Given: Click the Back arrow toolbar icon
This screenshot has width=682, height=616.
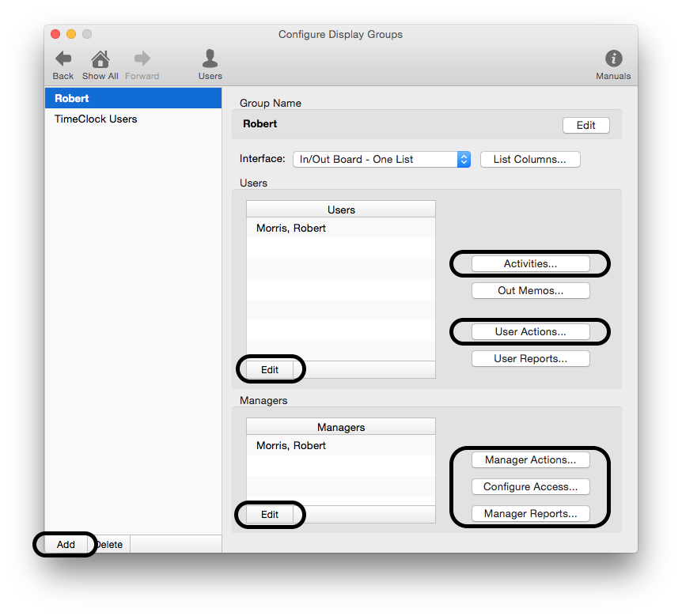Looking at the screenshot, I should [63, 59].
